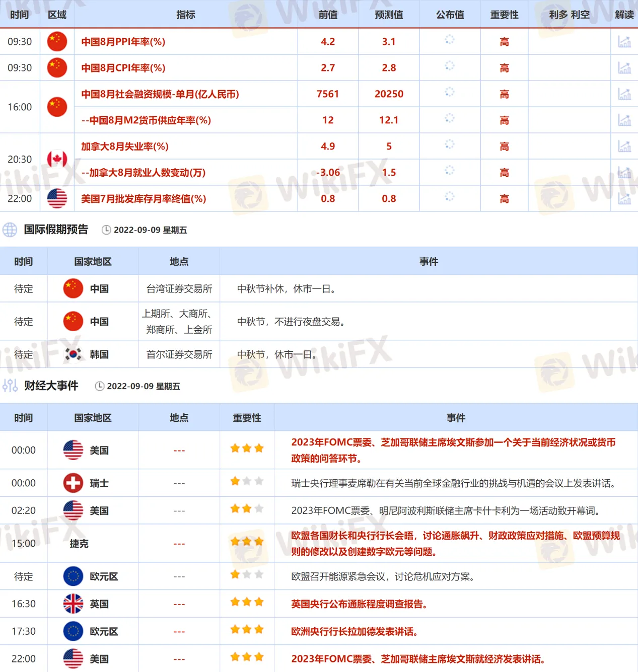Open 欧洲央行行长拉加德发表讲话 event link
The height and width of the screenshot is (672, 638).
[x=354, y=632]
